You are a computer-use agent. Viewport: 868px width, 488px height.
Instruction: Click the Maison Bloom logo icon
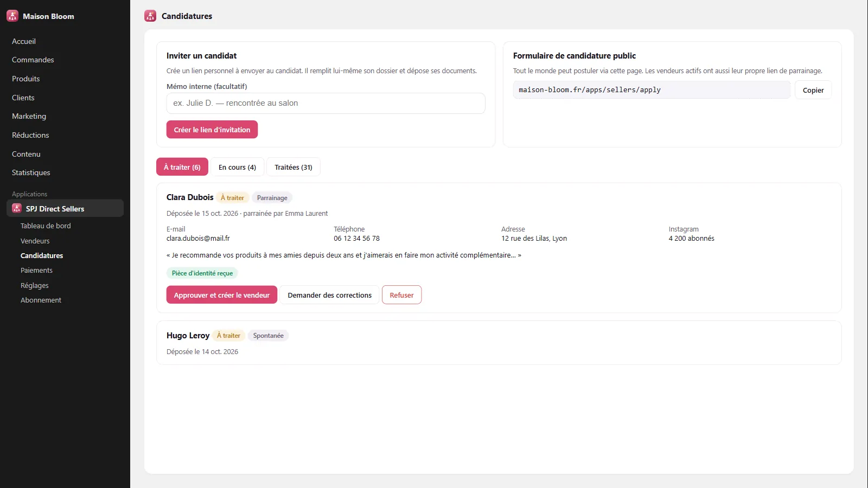coord(12,16)
